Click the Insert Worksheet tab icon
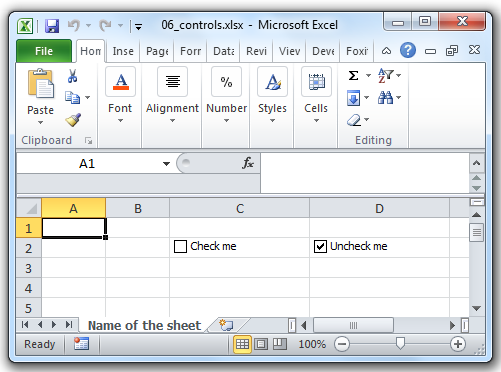The image size is (501, 372). tap(226, 325)
